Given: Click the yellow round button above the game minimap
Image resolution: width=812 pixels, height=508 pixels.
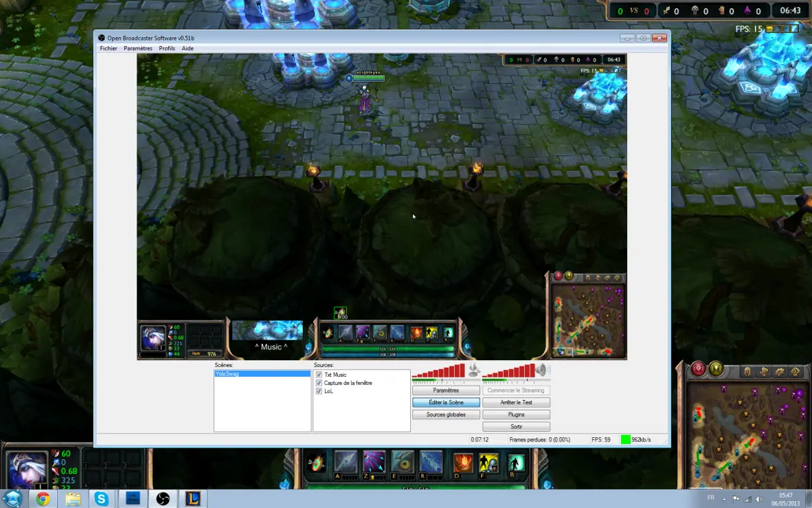Looking at the screenshot, I should [x=716, y=368].
